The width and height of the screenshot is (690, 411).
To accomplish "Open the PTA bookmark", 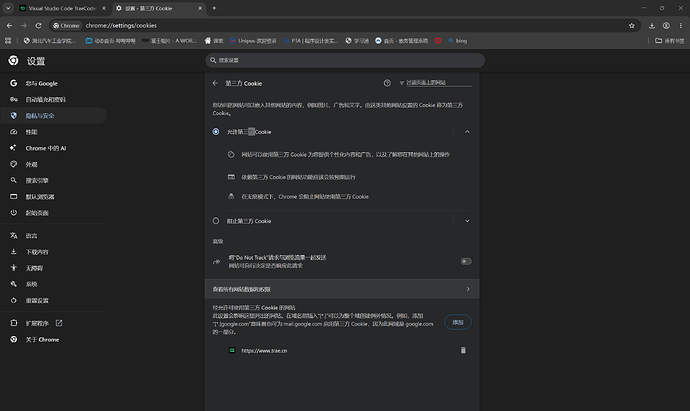I will 311,40.
